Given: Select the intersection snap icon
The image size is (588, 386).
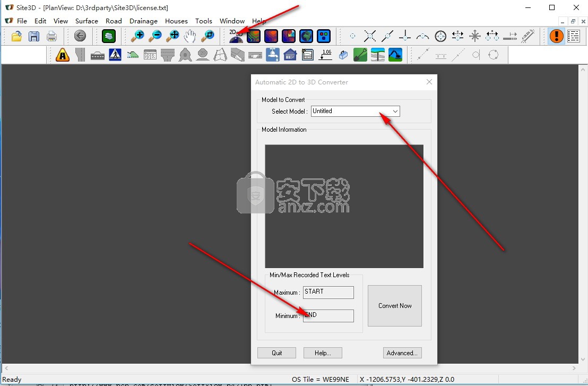Looking at the screenshot, I should click(x=370, y=36).
